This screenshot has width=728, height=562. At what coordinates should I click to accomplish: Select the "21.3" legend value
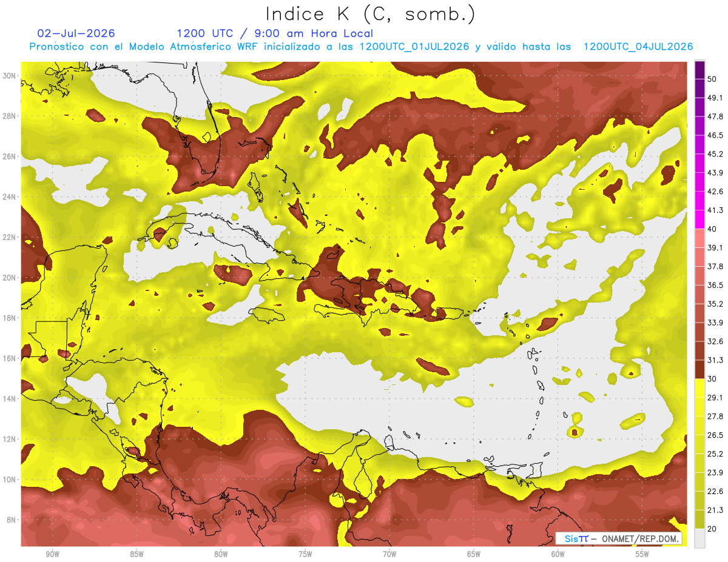[715, 510]
